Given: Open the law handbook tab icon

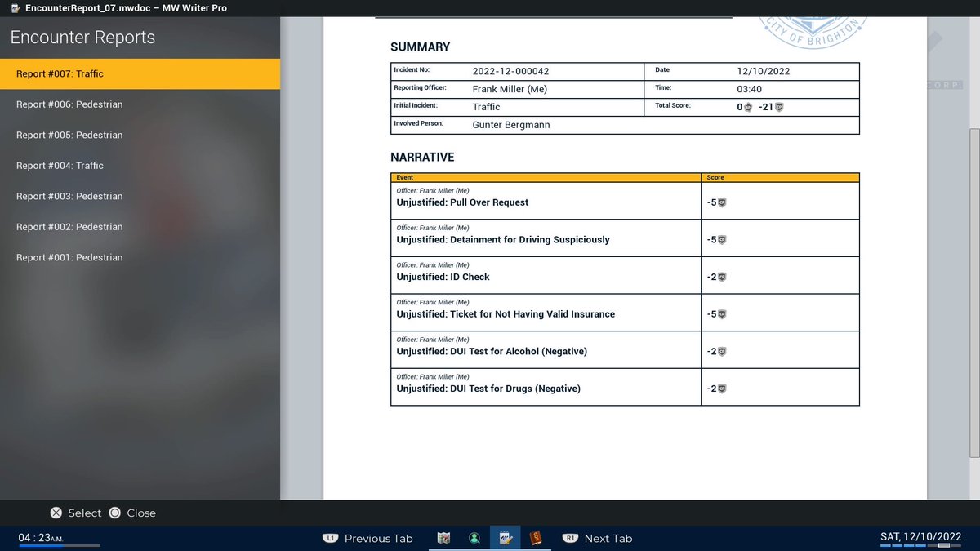Looking at the screenshot, I should 536,538.
